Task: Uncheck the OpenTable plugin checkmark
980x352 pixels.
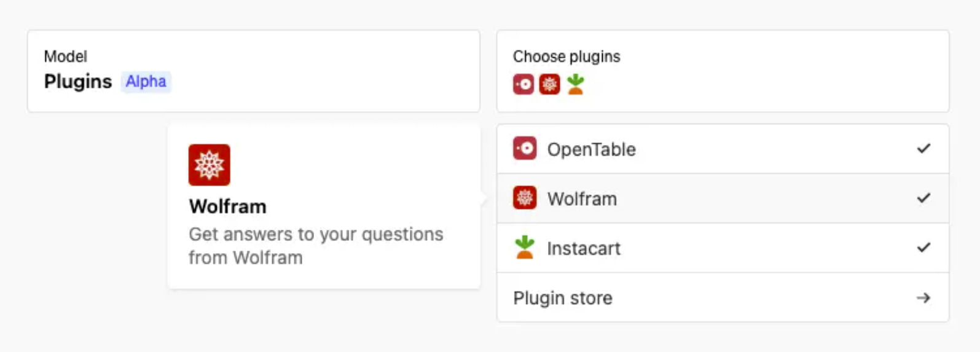Action: click(923, 149)
